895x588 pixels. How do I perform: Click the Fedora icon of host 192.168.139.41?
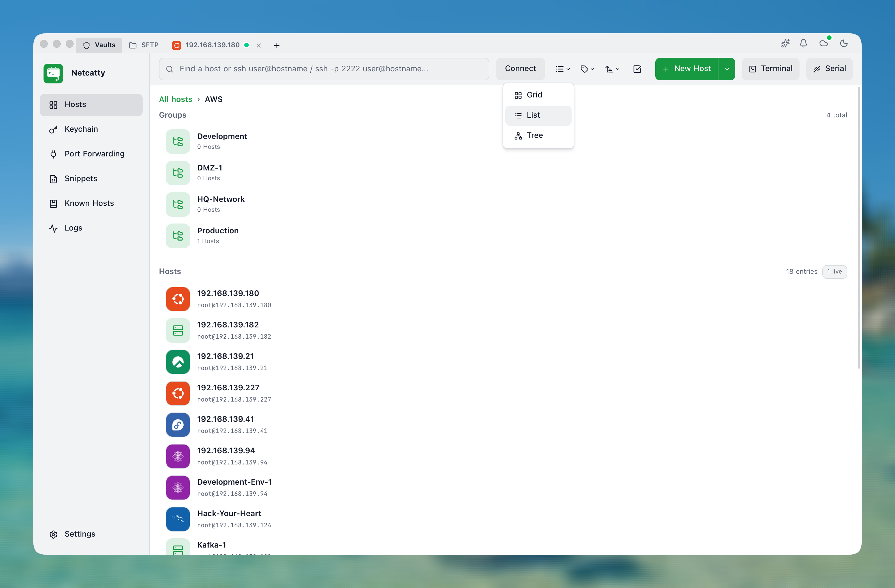click(x=178, y=425)
